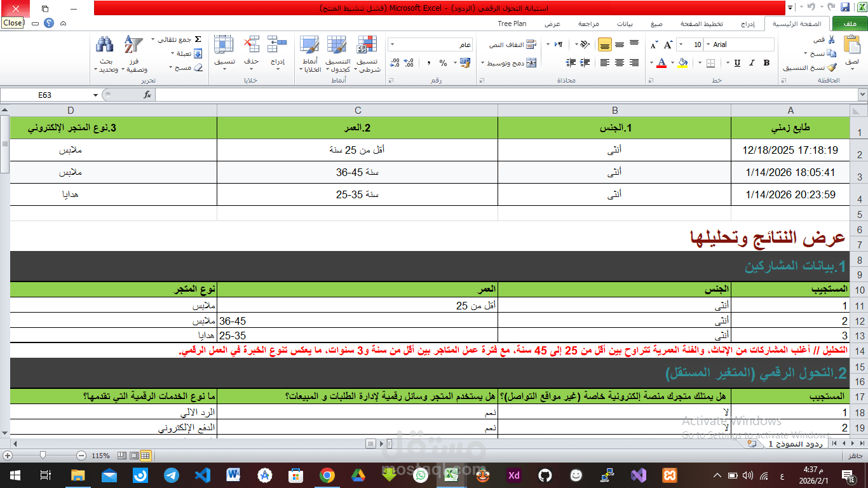This screenshot has width=868, height=488.
Task: Toggle Bold formatting
Action: (x=766, y=63)
